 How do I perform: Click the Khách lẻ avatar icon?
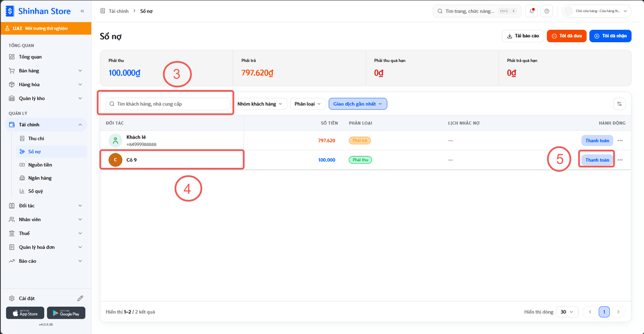click(115, 141)
